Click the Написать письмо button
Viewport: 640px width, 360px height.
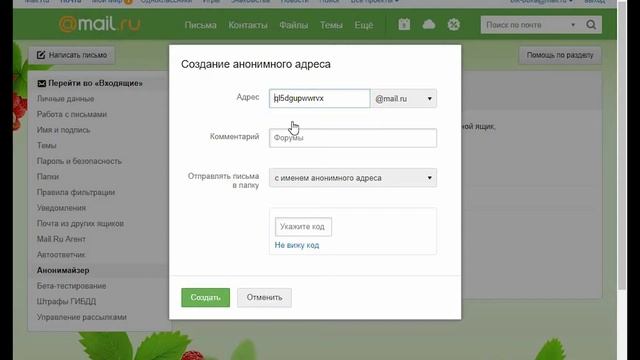72,55
